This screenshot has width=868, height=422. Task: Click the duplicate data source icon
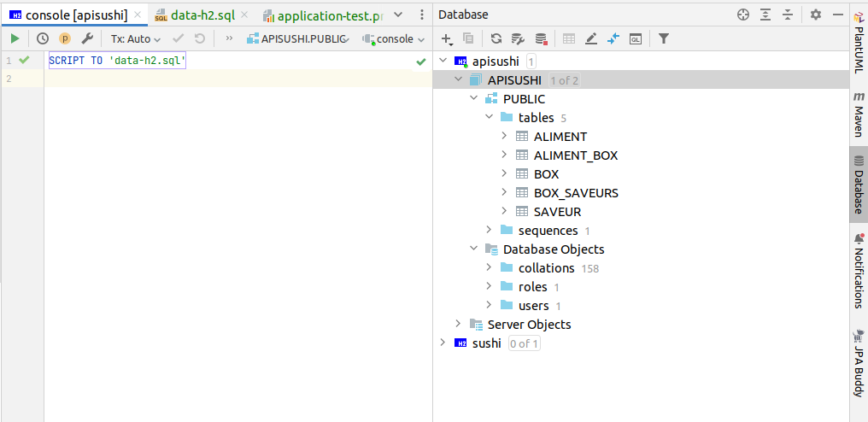coord(468,38)
